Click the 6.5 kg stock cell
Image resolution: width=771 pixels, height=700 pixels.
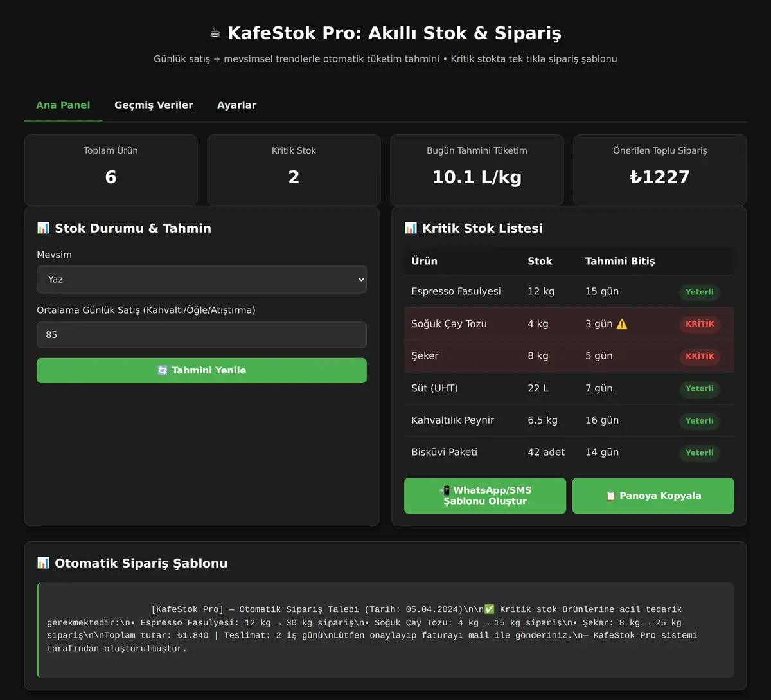[542, 420]
